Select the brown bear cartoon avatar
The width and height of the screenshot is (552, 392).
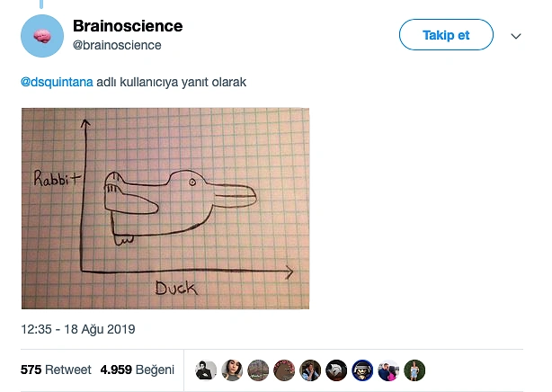point(284,370)
